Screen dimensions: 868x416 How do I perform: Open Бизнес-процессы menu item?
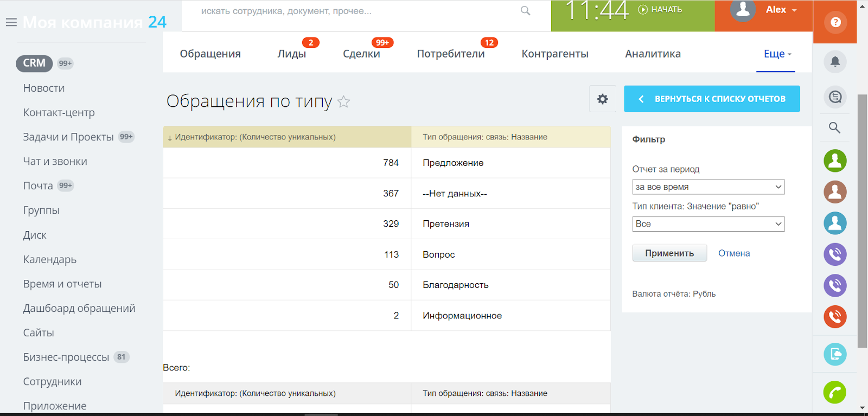click(x=66, y=357)
